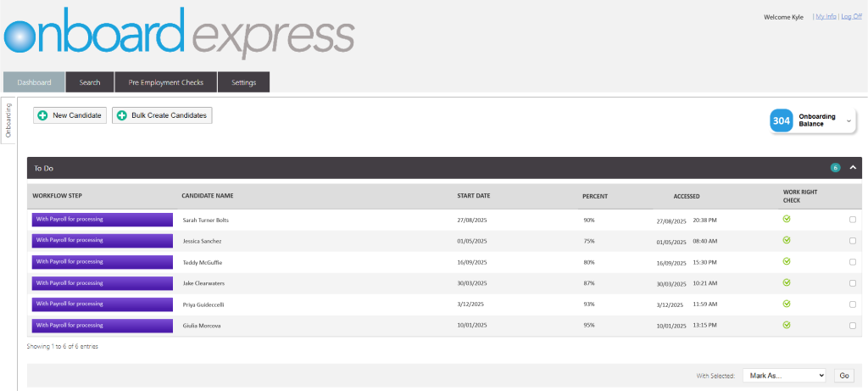Collapse the To Do section
The width and height of the screenshot is (868, 391).
click(853, 168)
